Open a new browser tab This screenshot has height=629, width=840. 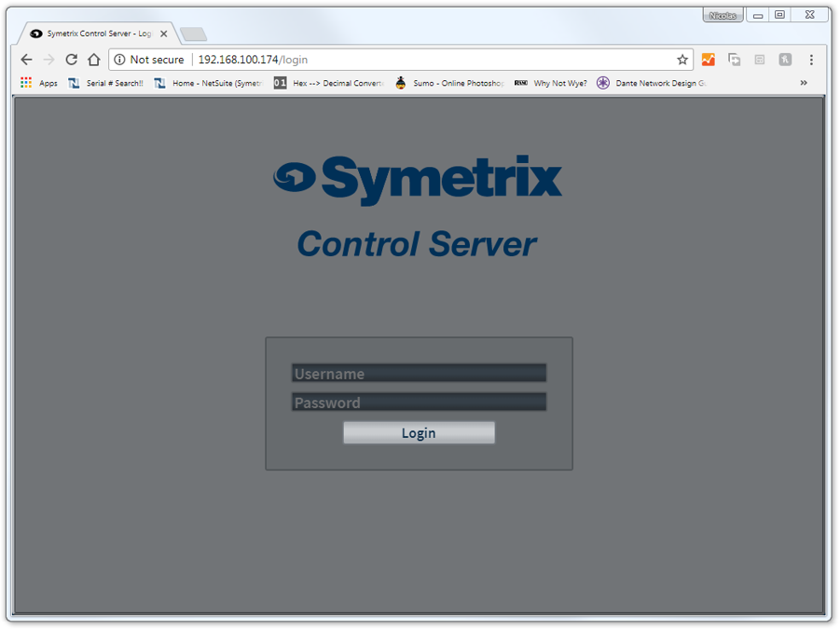click(x=193, y=34)
